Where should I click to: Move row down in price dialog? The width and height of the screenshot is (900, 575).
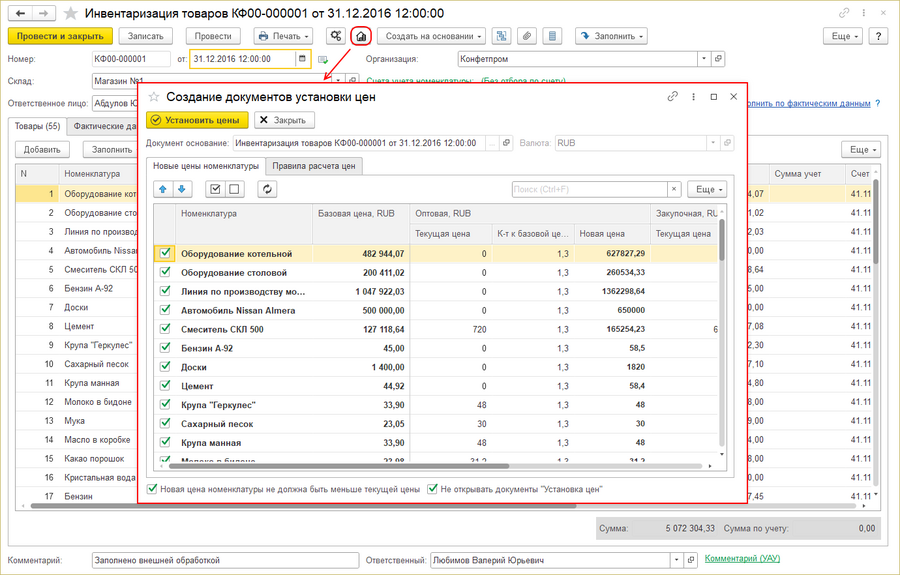181,189
